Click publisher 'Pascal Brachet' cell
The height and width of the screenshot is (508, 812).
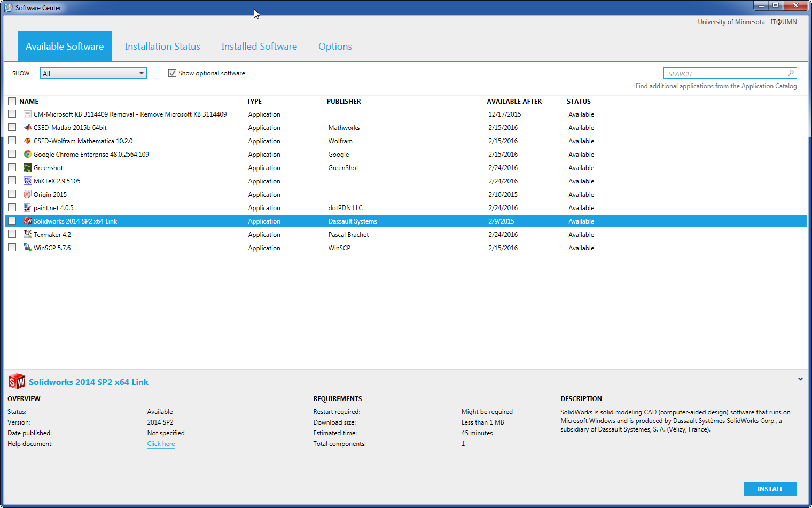[348, 235]
